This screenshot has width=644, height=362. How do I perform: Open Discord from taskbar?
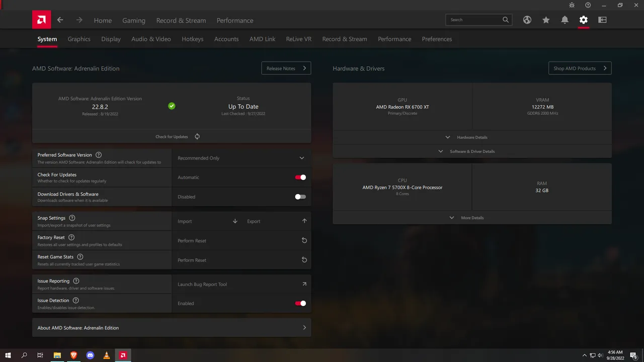pyautogui.click(x=90, y=355)
